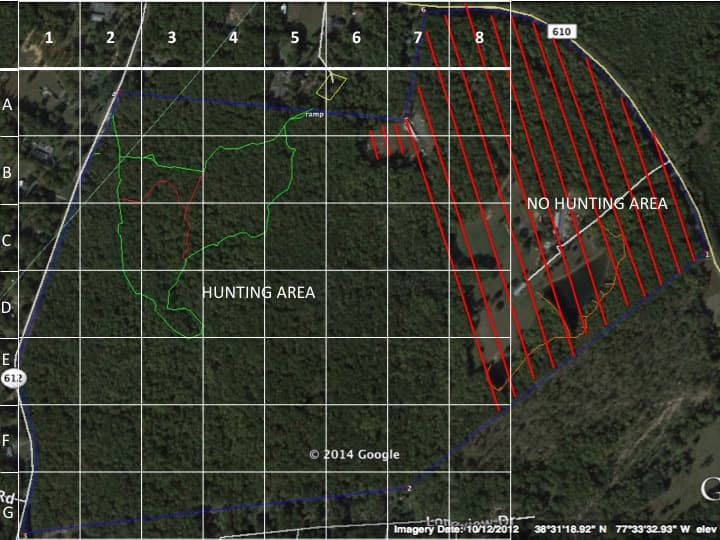
Task: Click the "HUNTING AREA" label
Action: click(x=259, y=292)
